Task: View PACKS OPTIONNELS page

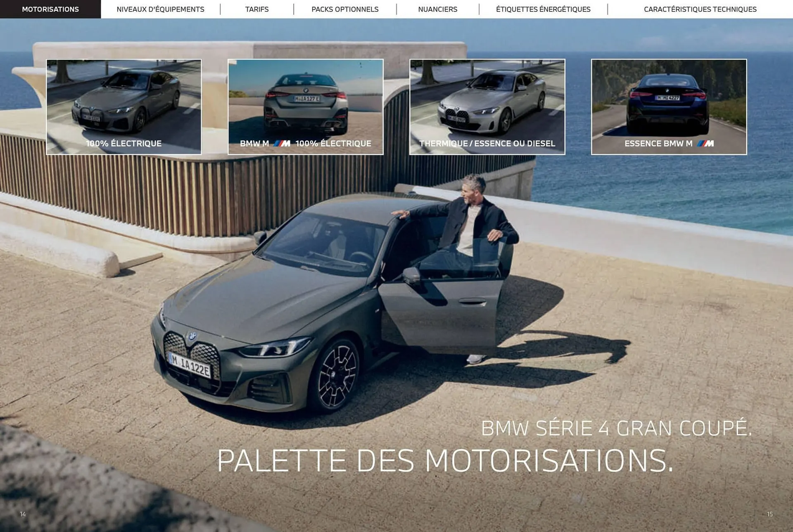Action: click(345, 9)
